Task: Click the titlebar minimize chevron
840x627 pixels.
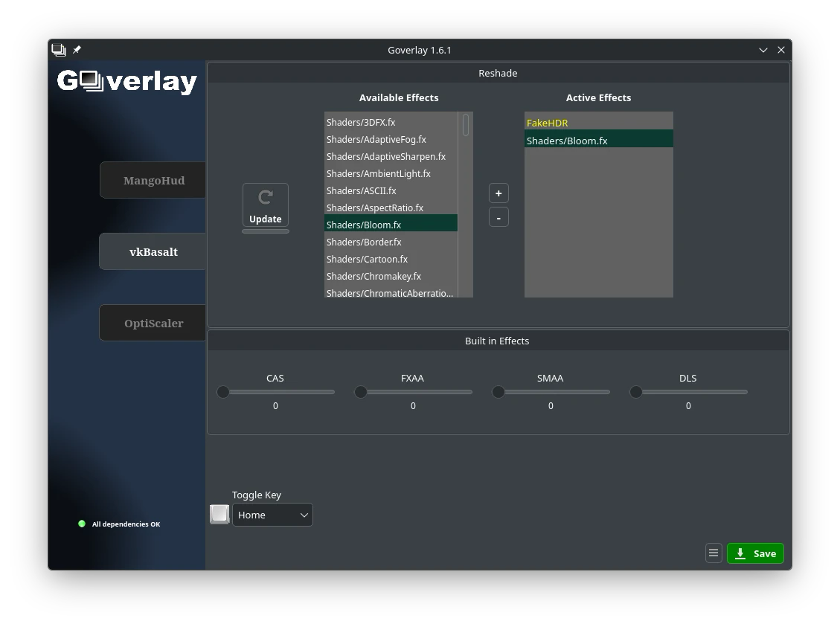Action: pos(763,50)
